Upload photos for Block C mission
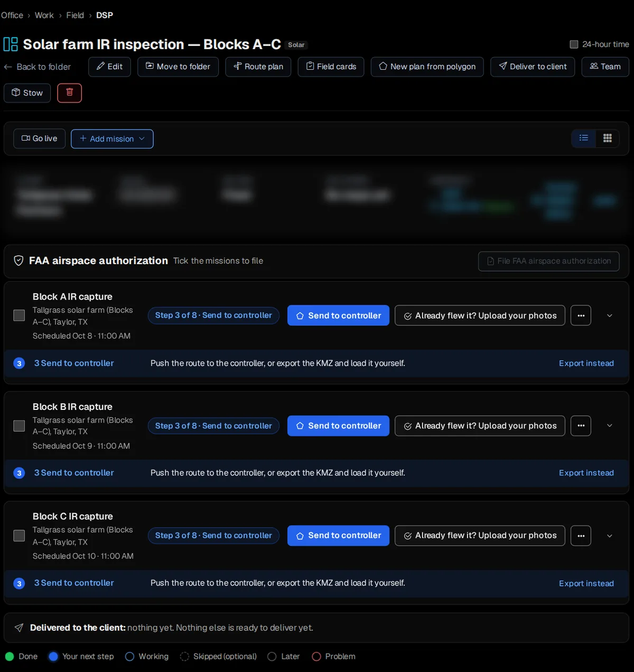The image size is (634, 672). [x=480, y=536]
